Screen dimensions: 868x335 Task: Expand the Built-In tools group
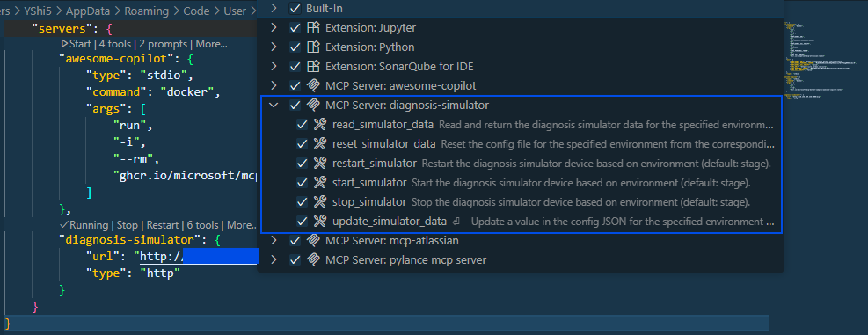[273, 9]
